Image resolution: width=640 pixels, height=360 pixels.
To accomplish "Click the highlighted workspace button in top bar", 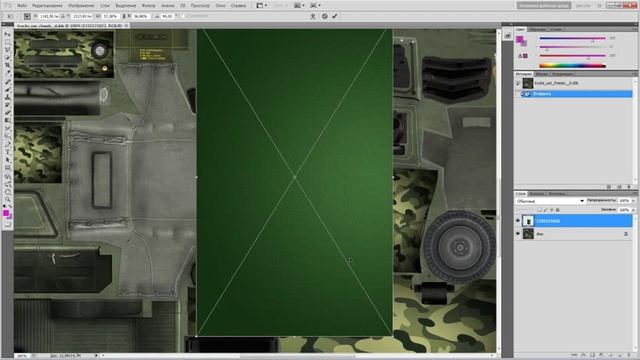I will (x=544, y=6).
